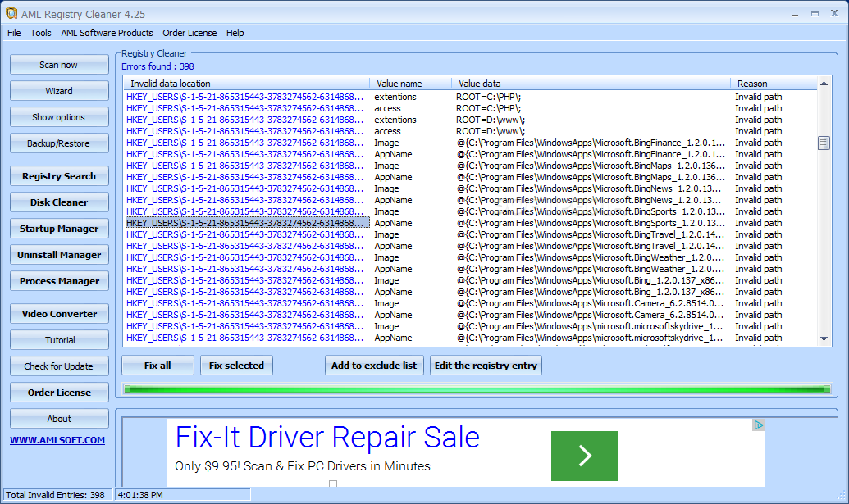
Task: Select the BingWeather AppName row
Action: click(x=470, y=270)
